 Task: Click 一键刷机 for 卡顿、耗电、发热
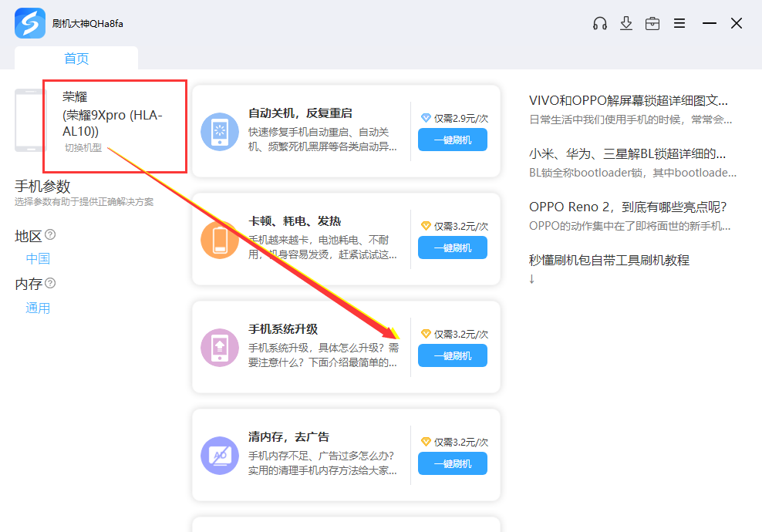453,247
